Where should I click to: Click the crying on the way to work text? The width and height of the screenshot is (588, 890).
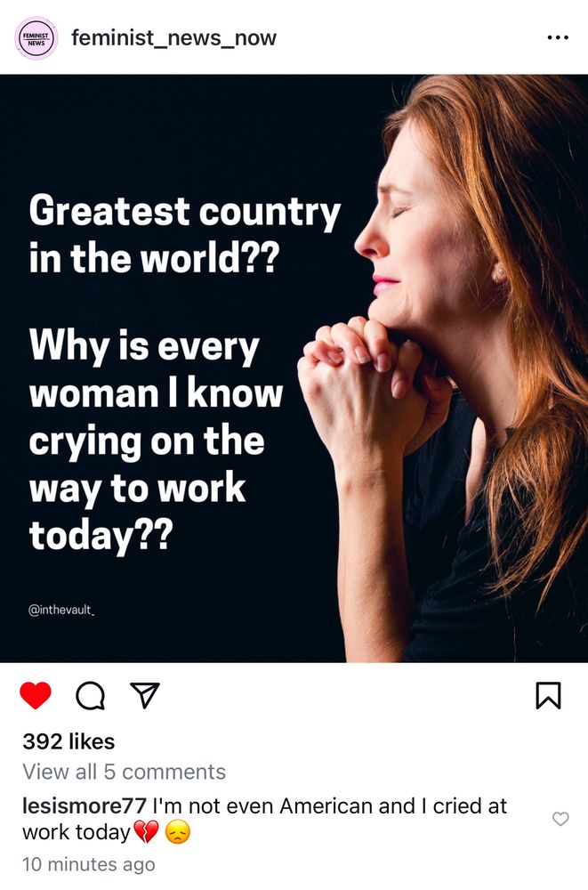click(147, 464)
